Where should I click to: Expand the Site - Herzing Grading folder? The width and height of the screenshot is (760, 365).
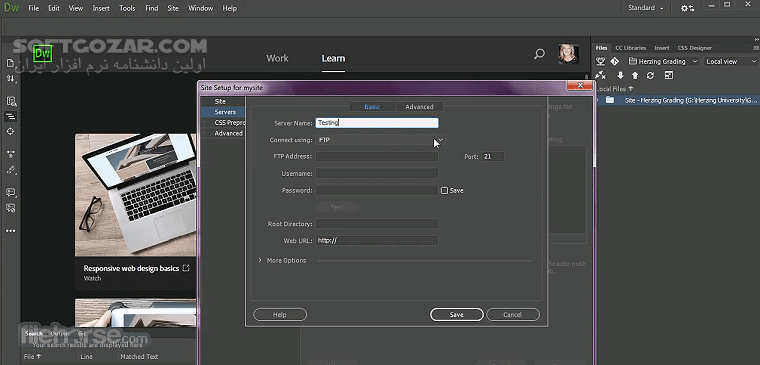click(598, 100)
